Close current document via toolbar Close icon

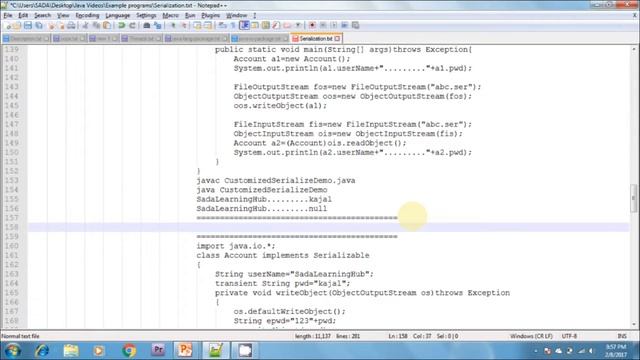point(51,26)
